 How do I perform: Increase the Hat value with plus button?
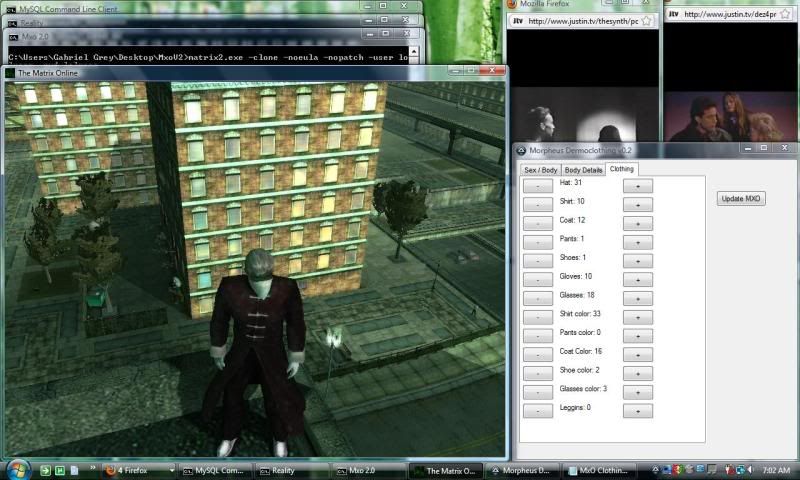click(x=638, y=186)
